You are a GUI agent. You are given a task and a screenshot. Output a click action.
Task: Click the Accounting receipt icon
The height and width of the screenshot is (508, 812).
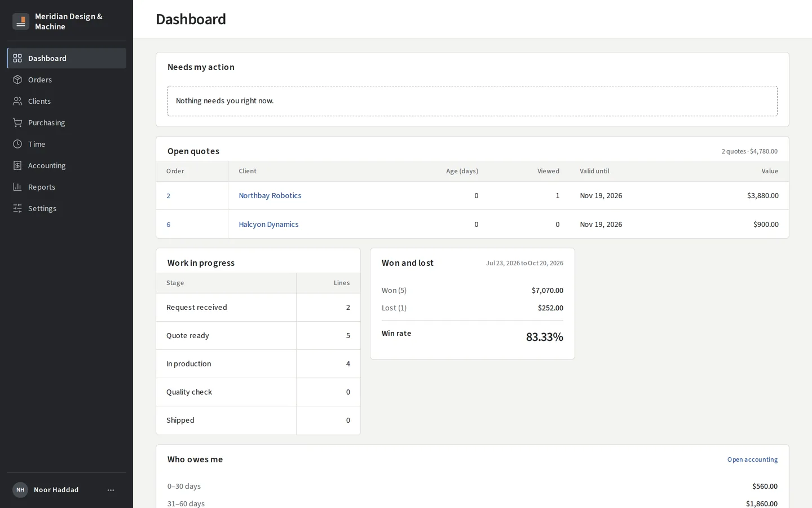pyautogui.click(x=17, y=165)
